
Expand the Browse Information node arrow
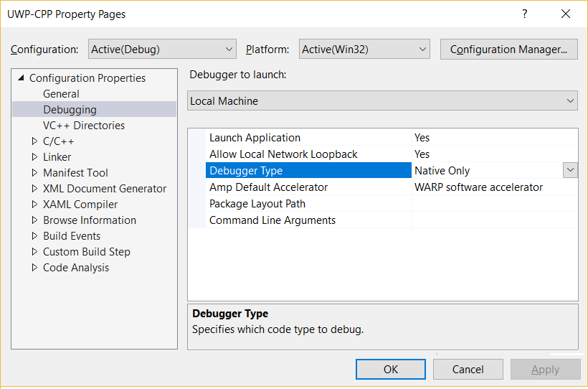pyautogui.click(x=34, y=220)
